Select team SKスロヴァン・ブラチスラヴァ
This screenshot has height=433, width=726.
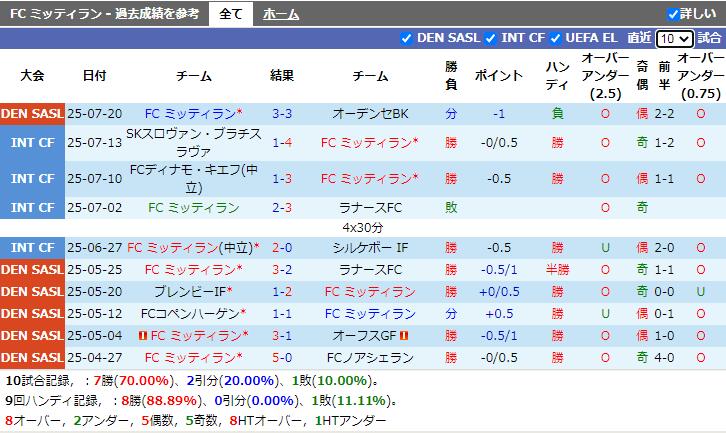(194, 143)
